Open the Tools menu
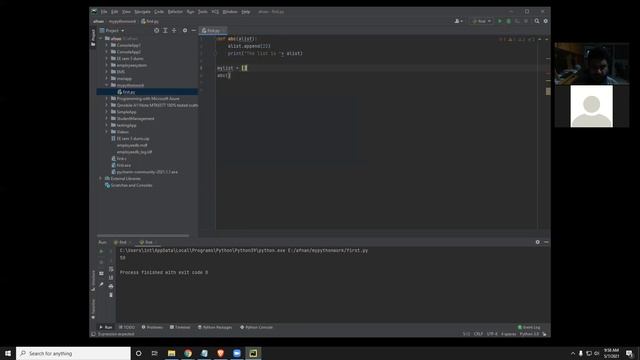This screenshot has height=360, width=640. tap(202, 12)
